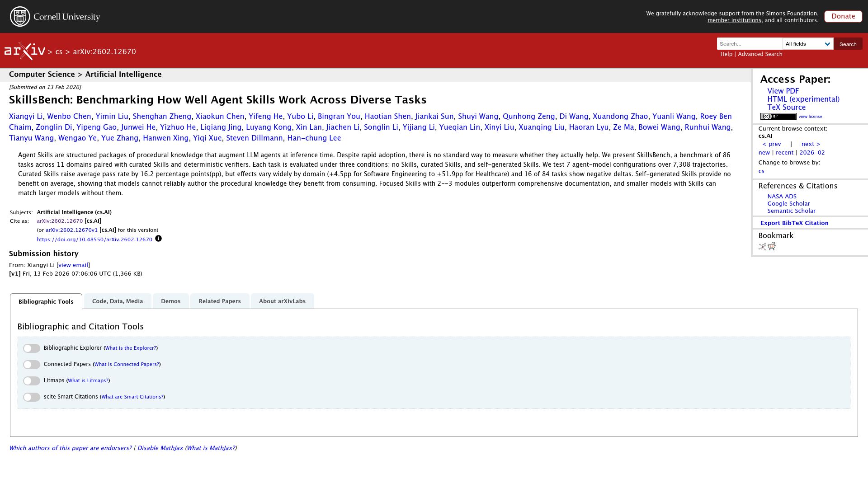Open NASA ADS reference link

coord(782,197)
